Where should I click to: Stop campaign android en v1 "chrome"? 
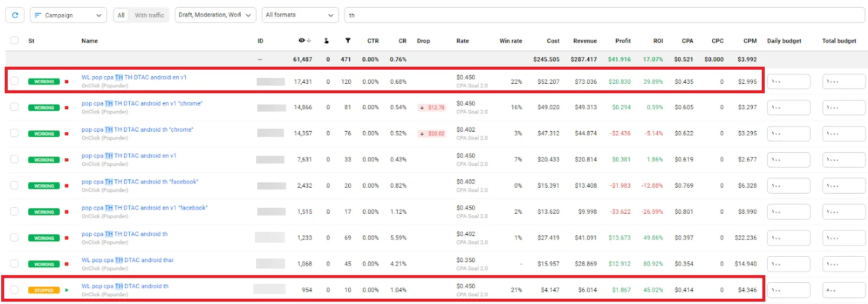pos(67,108)
